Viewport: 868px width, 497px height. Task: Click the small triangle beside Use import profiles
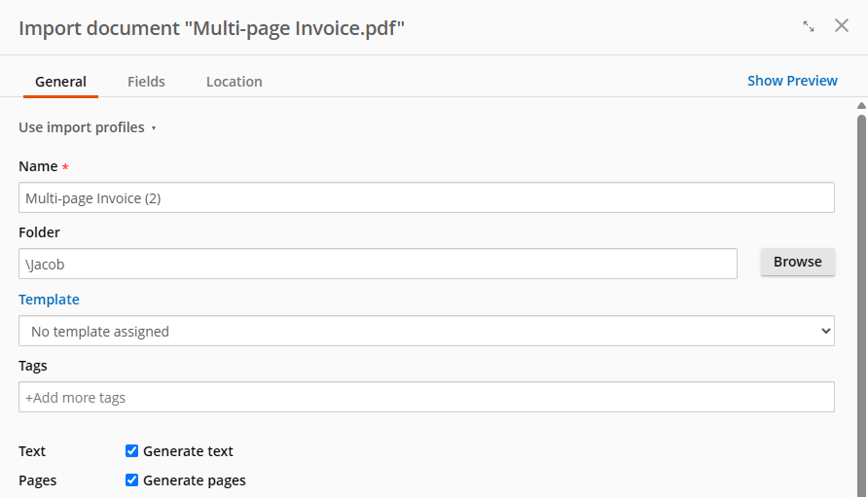point(154,128)
